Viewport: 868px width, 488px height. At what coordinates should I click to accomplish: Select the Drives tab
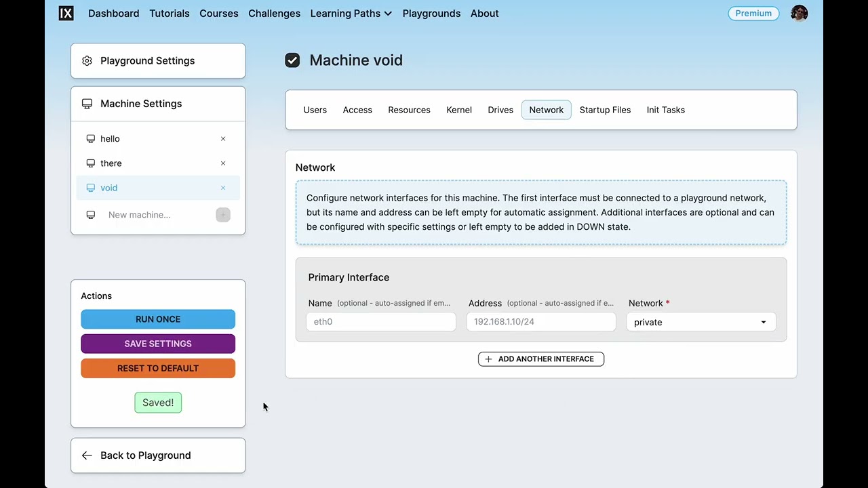point(500,110)
